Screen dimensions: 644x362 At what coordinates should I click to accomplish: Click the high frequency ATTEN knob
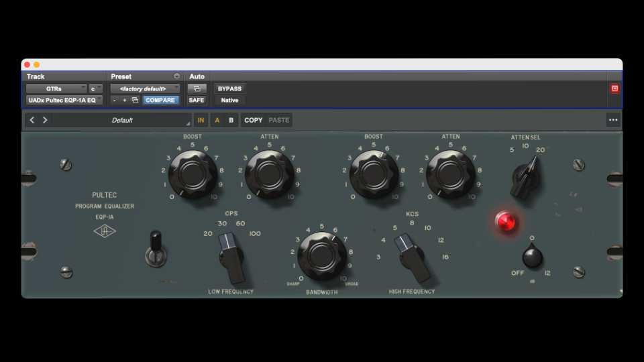(x=451, y=174)
